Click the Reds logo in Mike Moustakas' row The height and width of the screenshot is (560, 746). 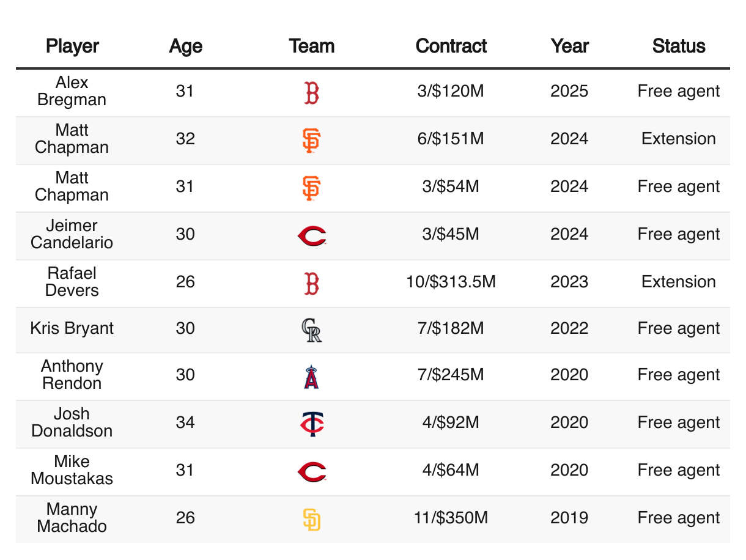click(x=312, y=471)
